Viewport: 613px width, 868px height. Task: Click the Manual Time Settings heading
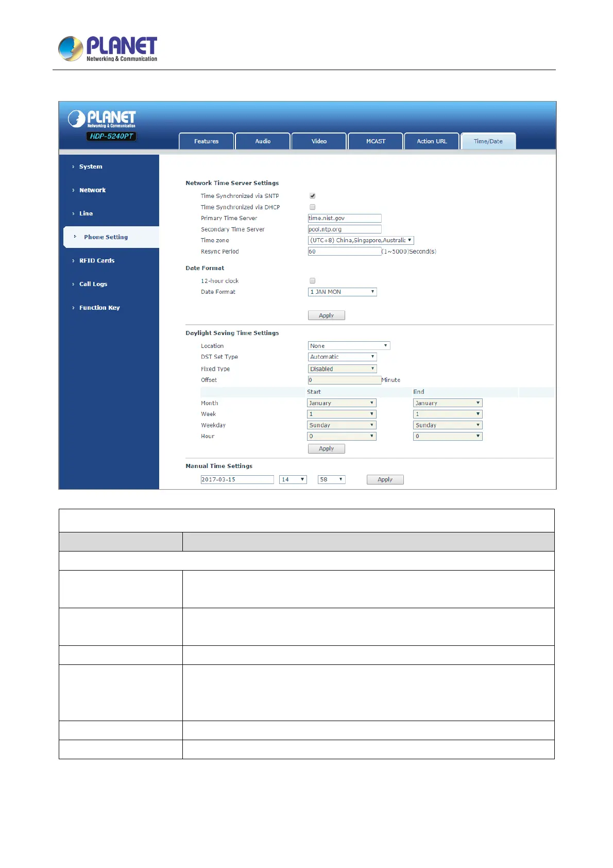coord(219,466)
